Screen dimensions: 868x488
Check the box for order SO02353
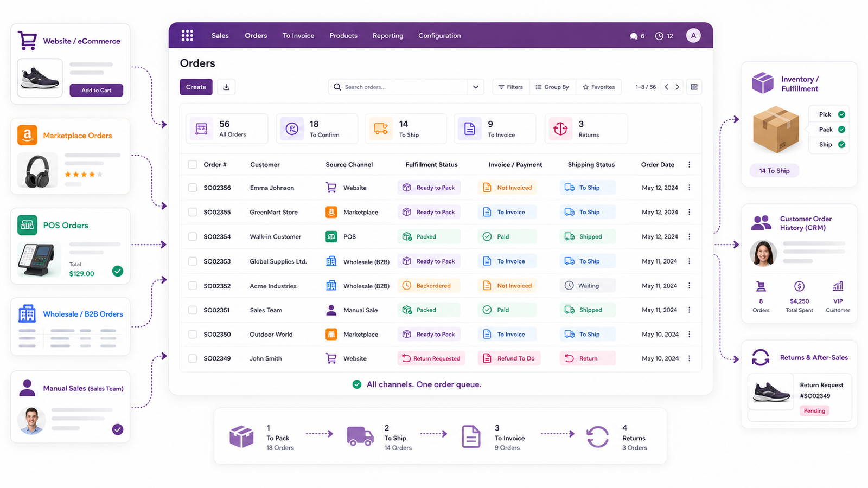[x=193, y=261]
